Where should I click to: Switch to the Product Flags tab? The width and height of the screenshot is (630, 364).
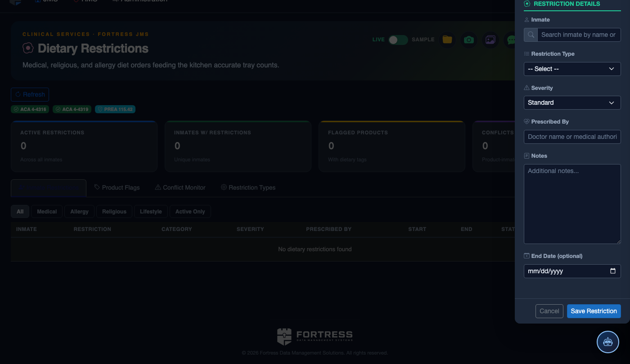click(117, 187)
